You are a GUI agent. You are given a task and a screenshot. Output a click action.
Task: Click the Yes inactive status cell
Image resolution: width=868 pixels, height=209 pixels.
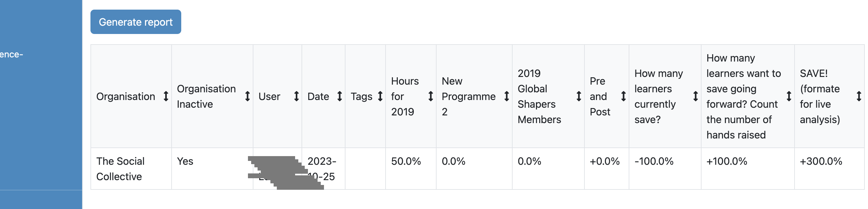pyautogui.click(x=212, y=169)
